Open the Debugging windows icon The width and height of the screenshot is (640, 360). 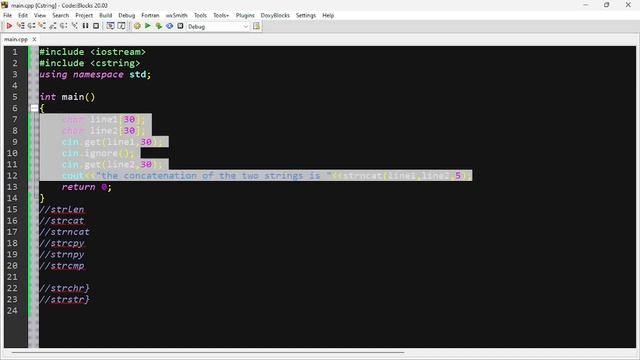[x=110, y=26]
